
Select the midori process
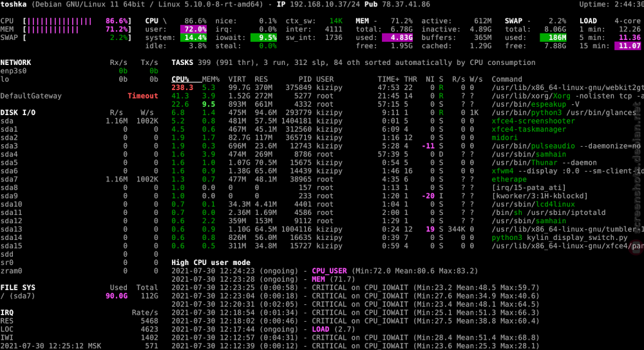[504, 138]
